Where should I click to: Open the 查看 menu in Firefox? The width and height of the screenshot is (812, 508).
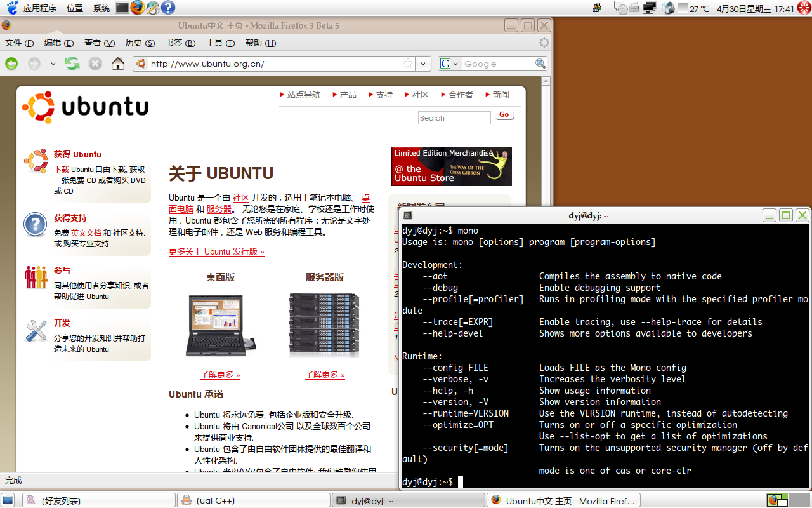click(x=100, y=43)
